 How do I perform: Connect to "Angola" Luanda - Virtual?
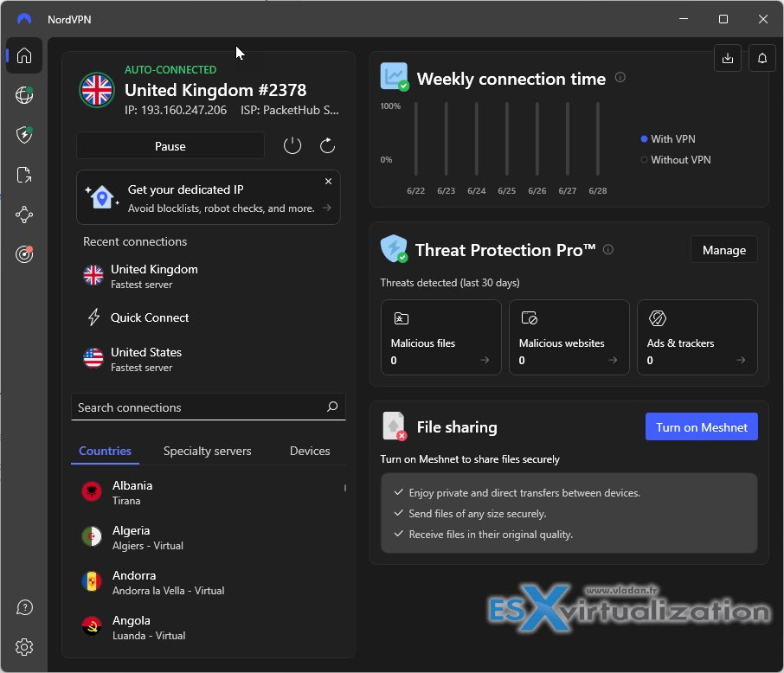(x=209, y=627)
